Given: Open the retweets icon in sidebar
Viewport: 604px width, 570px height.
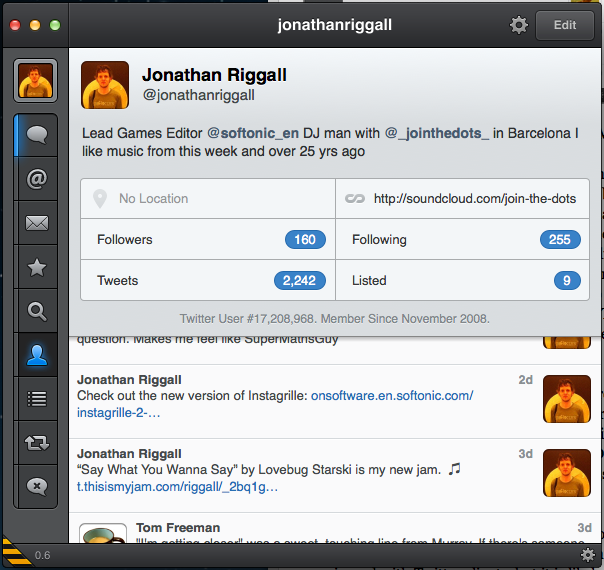Looking at the screenshot, I should [x=36, y=443].
